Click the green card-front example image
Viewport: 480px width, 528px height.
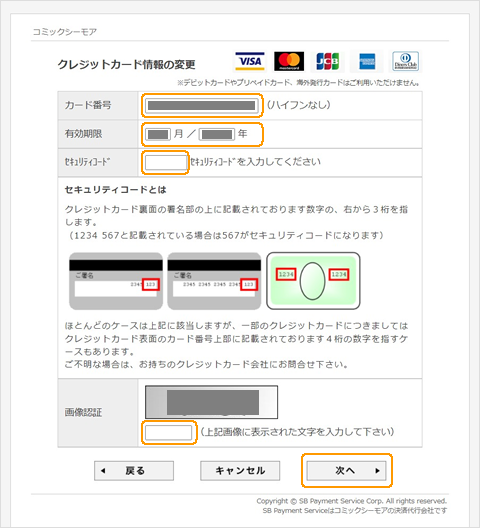click(x=313, y=281)
